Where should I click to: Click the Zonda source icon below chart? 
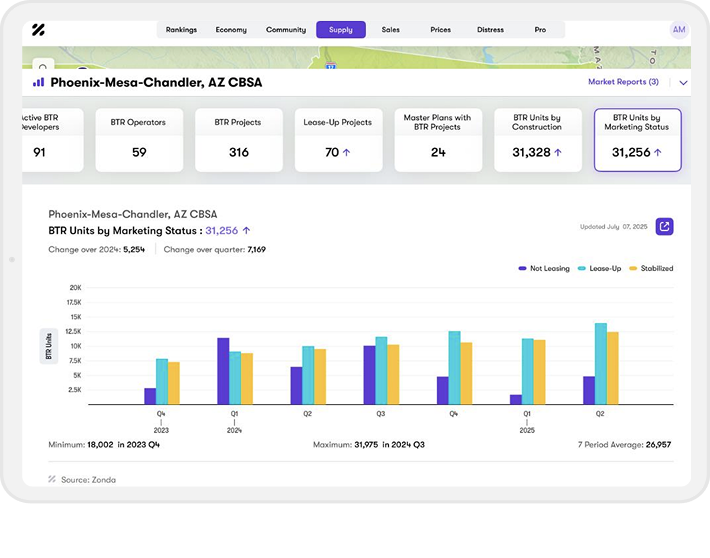coord(52,479)
